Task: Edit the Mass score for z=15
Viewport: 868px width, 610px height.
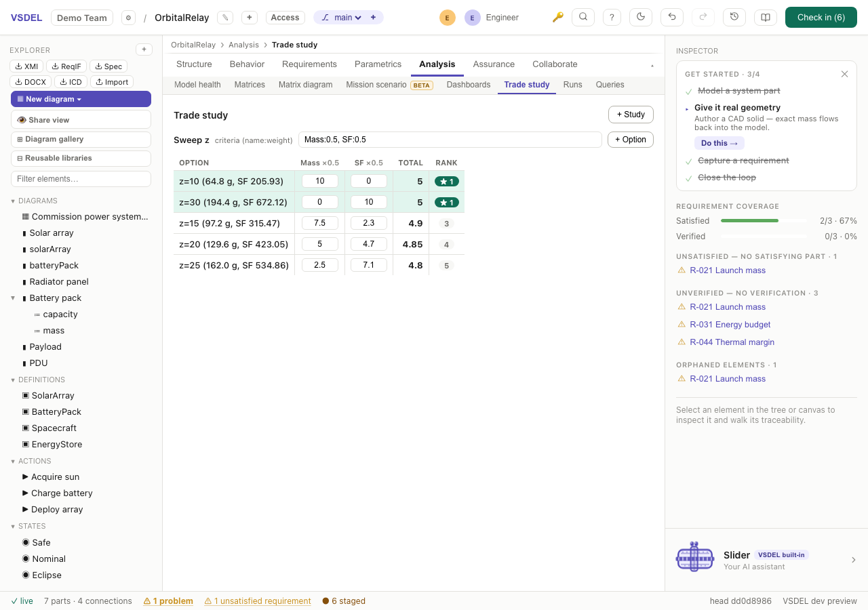Action: [320, 223]
